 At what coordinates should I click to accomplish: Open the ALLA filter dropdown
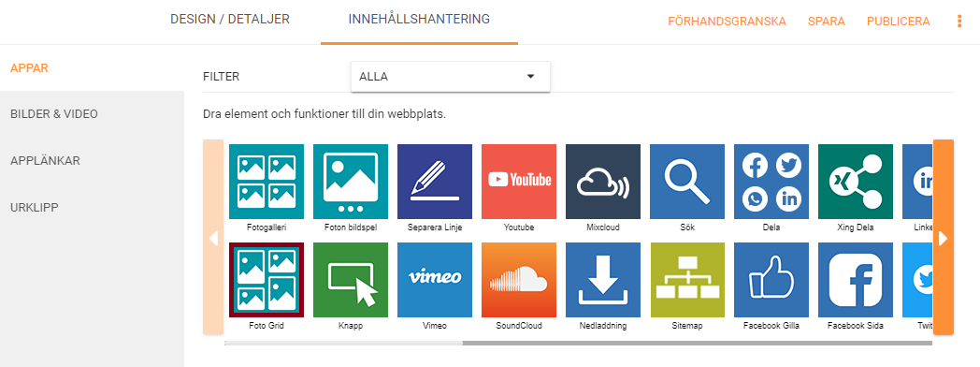451,76
